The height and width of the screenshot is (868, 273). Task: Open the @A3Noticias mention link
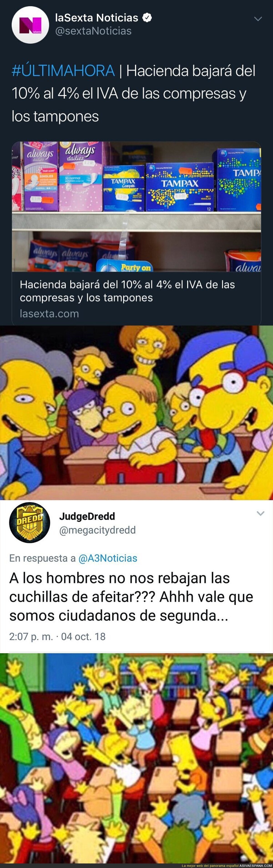click(108, 558)
